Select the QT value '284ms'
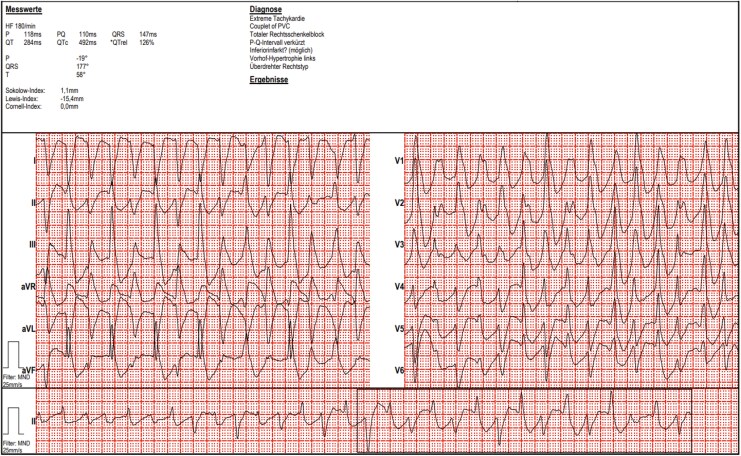 (x=32, y=43)
